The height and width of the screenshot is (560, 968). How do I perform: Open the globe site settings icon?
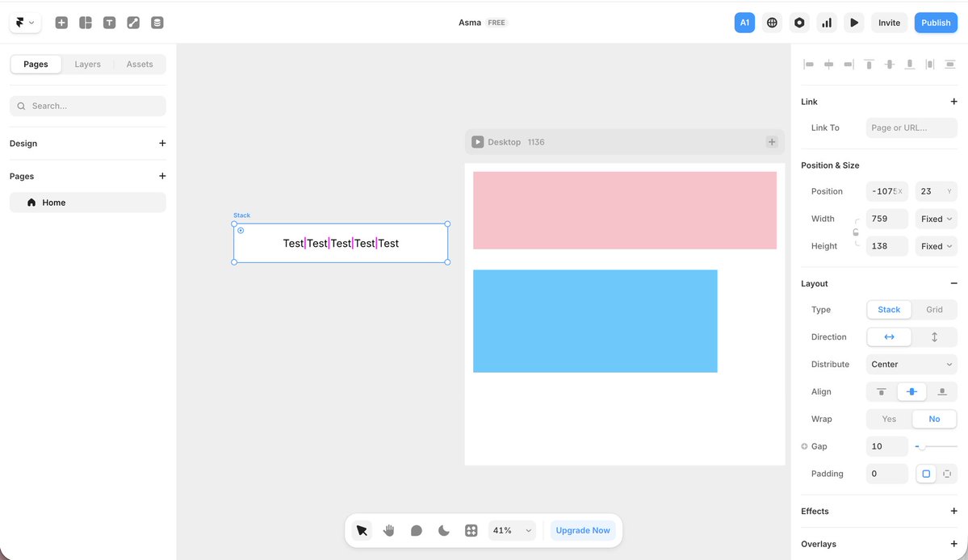point(772,23)
